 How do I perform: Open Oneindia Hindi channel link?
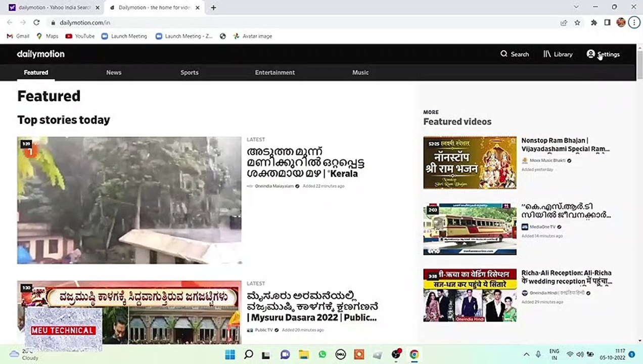(556, 293)
